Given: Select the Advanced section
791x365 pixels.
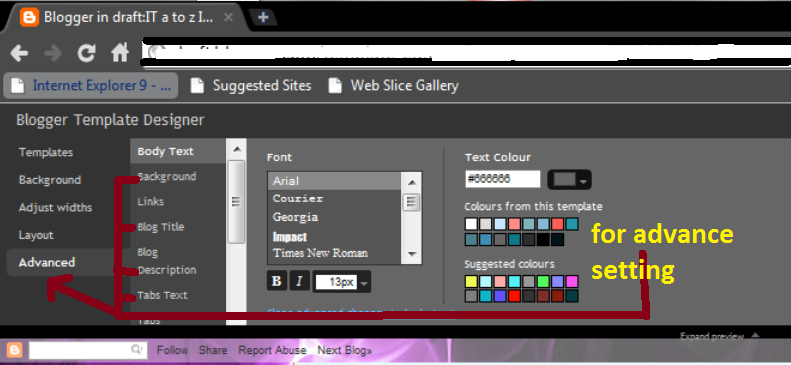Looking at the screenshot, I should point(47,262).
